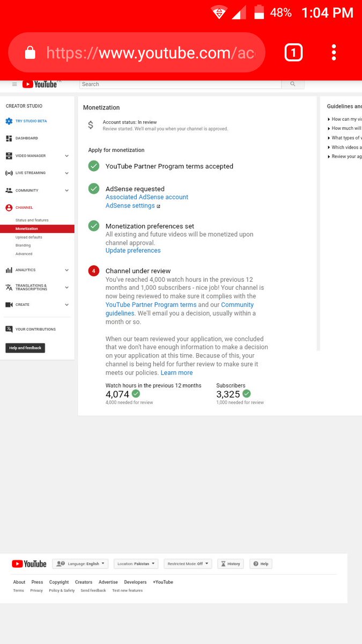The width and height of the screenshot is (362, 644).
Task: Expand the Analytics section chevron
Action: pos(67,270)
